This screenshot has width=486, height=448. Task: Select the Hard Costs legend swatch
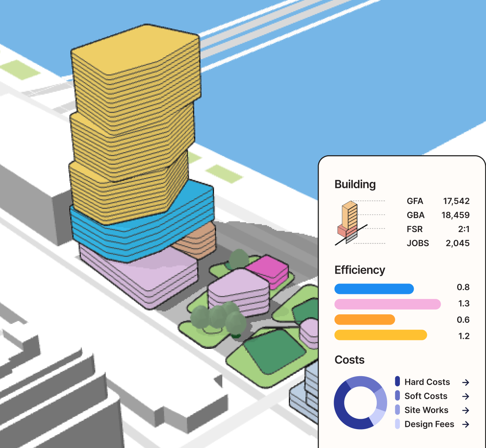pos(398,382)
